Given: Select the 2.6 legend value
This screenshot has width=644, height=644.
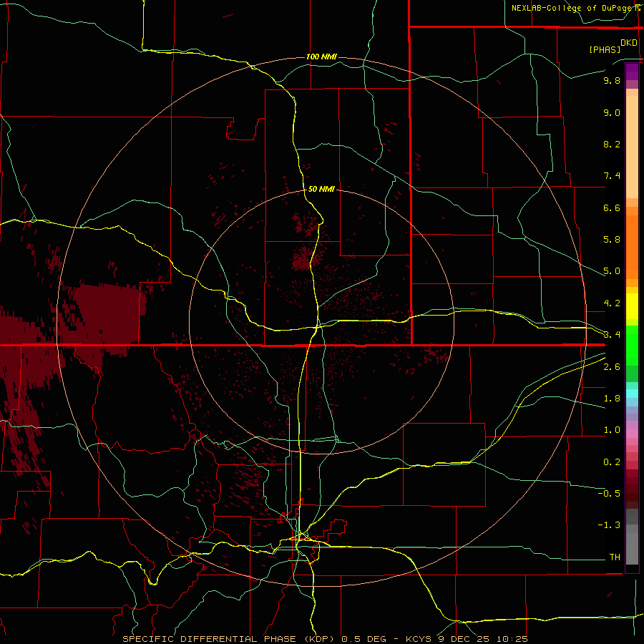Looking at the screenshot, I should [612, 367].
